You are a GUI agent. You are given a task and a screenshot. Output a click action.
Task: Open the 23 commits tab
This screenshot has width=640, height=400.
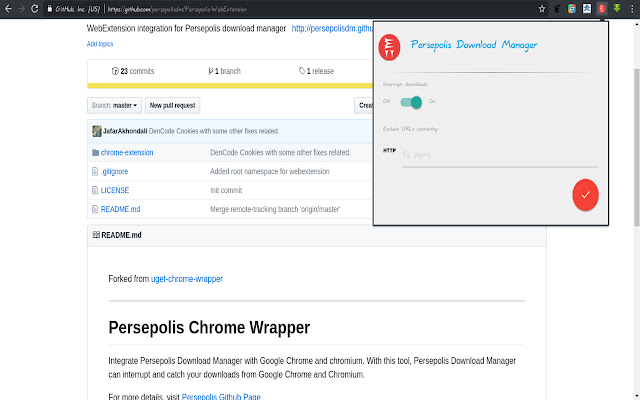pos(135,72)
